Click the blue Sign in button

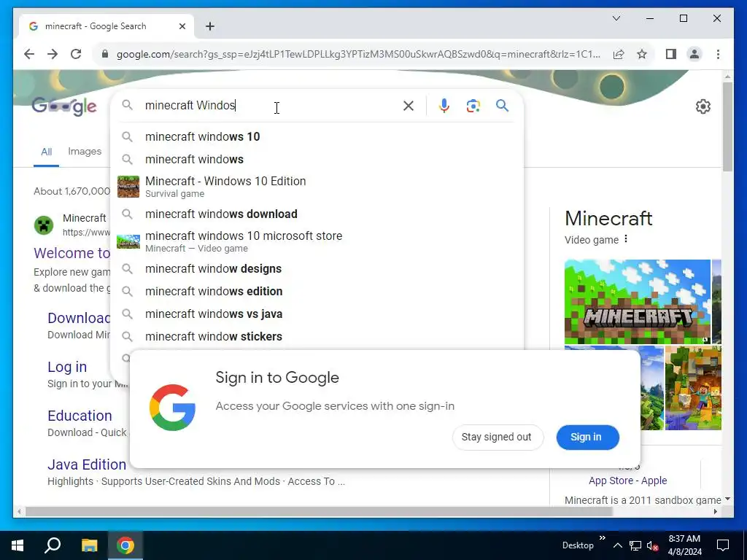[x=587, y=437]
